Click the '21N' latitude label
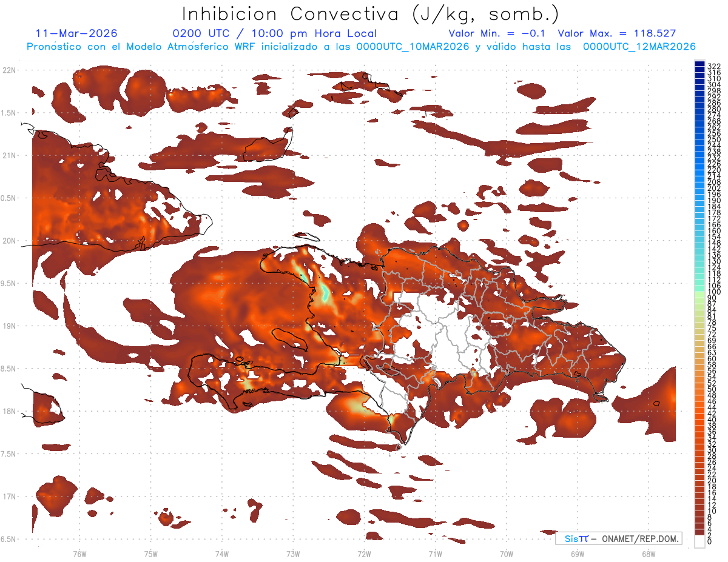The width and height of the screenshot is (728, 562). coord(8,155)
